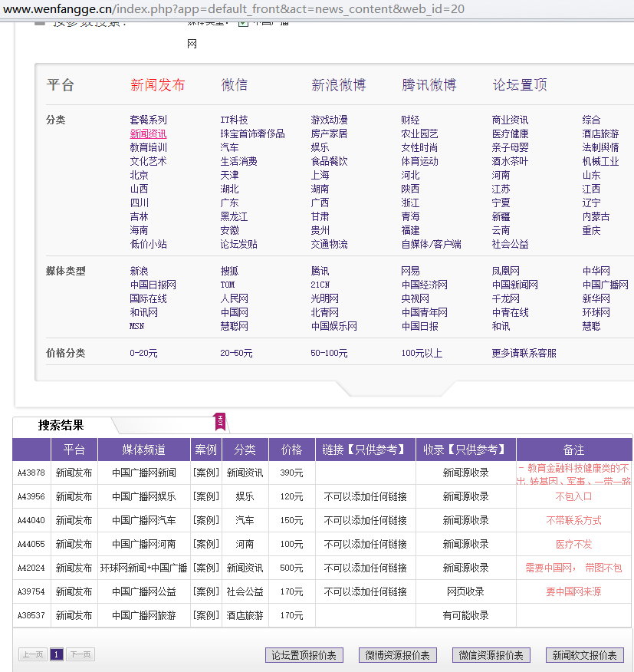Filter media type by 网易
Image resolution: width=634 pixels, height=672 pixels.
coord(410,271)
